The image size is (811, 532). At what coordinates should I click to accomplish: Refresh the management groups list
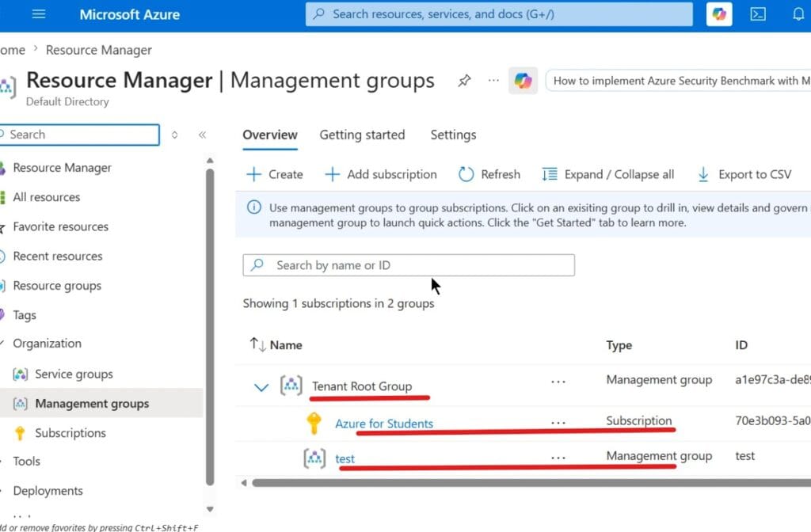(x=489, y=175)
